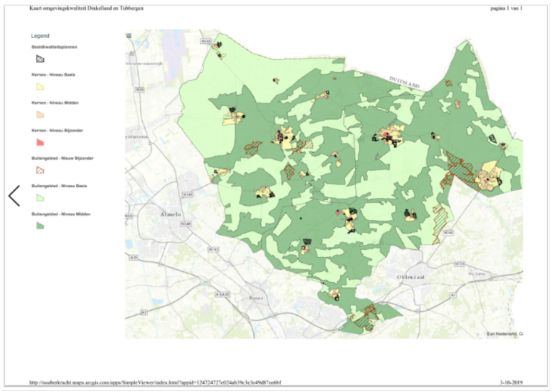Click the A1 highway marker at bottom left

pos(144,311)
